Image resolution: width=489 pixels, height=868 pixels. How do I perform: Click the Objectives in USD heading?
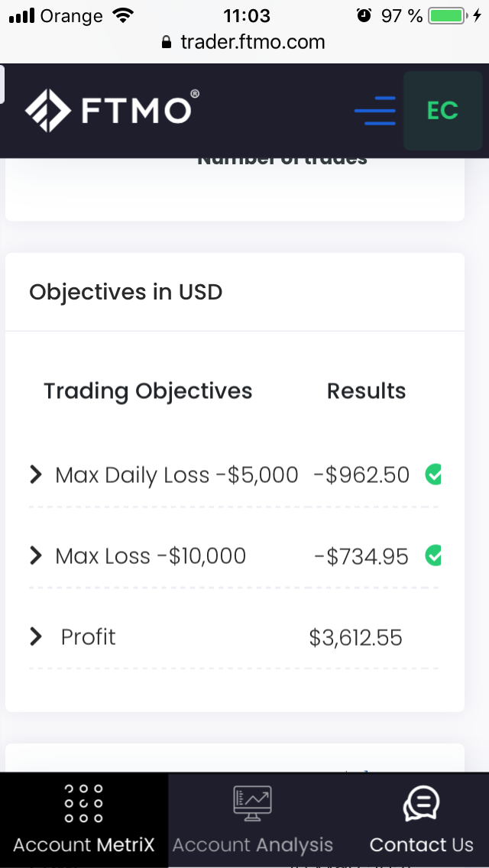tap(125, 292)
